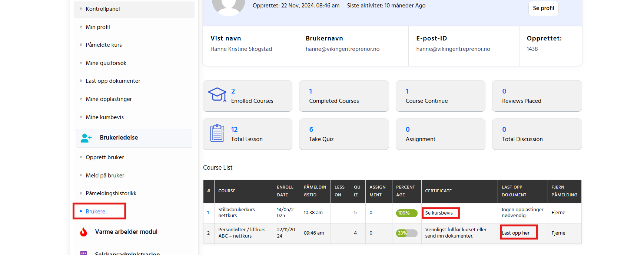Open Påmeldte kurs menu item
The width and height of the screenshot is (644, 255).
pos(104,45)
